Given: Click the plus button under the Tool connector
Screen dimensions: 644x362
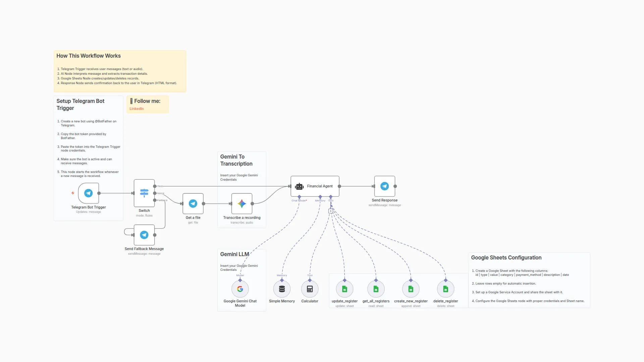Looking at the screenshot, I should pyautogui.click(x=331, y=210).
